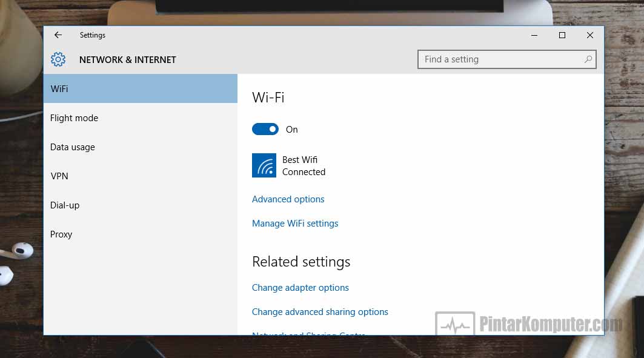Image resolution: width=644 pixels, height=358 pixels.
Task: Open the Data usage section
Action: point(141,147)
